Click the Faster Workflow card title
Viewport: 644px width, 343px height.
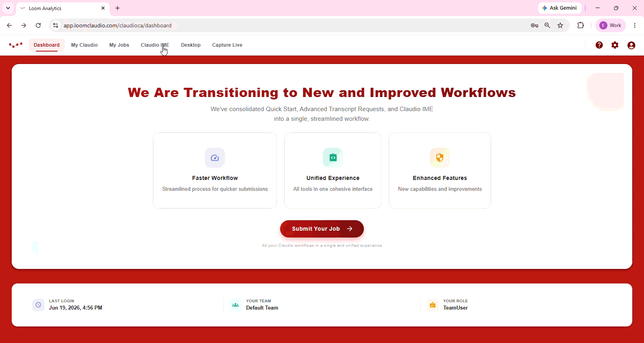[x=215, y=178]
